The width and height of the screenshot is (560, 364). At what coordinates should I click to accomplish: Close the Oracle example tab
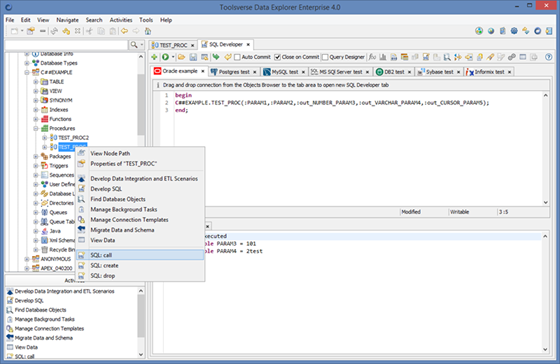tap(202, 71)
